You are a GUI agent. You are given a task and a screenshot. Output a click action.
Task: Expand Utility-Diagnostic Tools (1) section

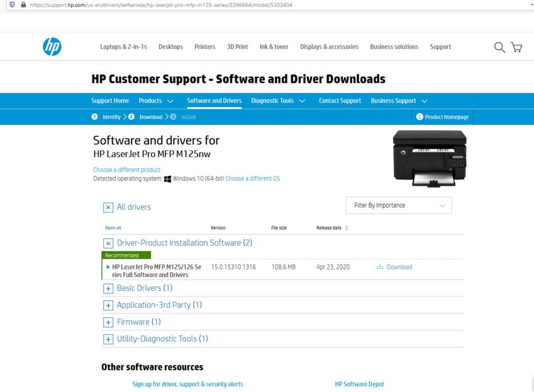click(108, 339)
